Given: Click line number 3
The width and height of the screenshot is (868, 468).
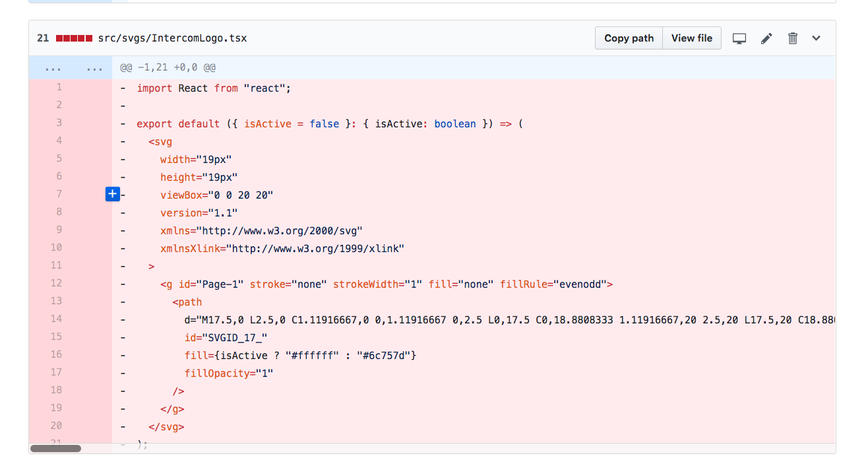Looking at the screenshot, I should (59, 123).
